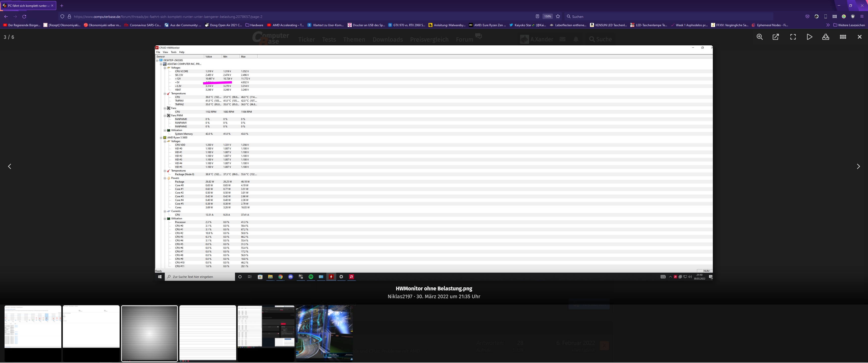Toggle the thumbnail strip grid icon
The width and height of the screenshot is (868, 363).
tap(843, 37)
